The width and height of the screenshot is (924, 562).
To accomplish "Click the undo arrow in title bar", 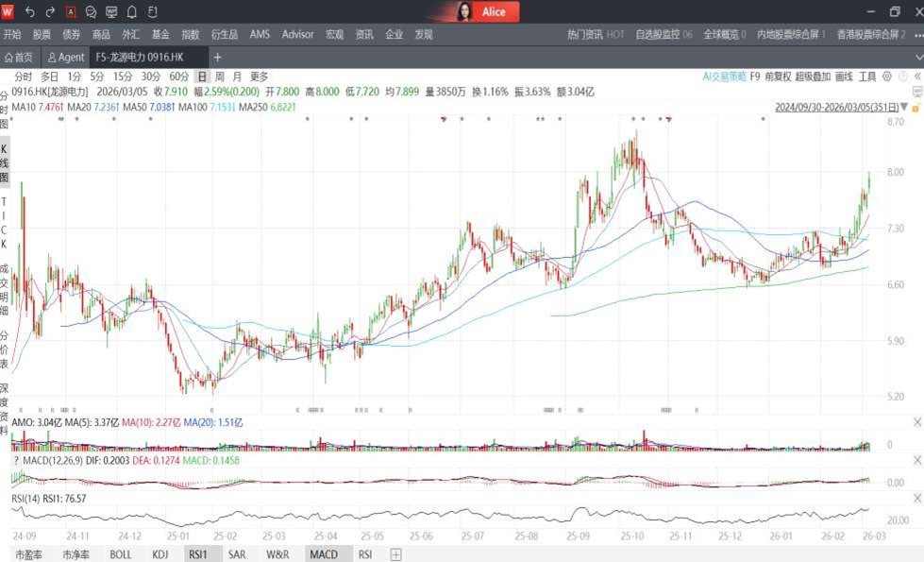I will point(30,12).
